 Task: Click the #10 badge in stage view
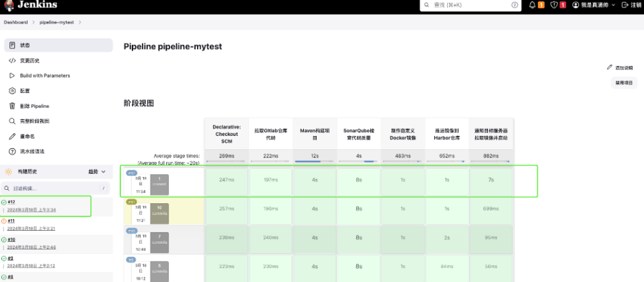tap(131, 231)
